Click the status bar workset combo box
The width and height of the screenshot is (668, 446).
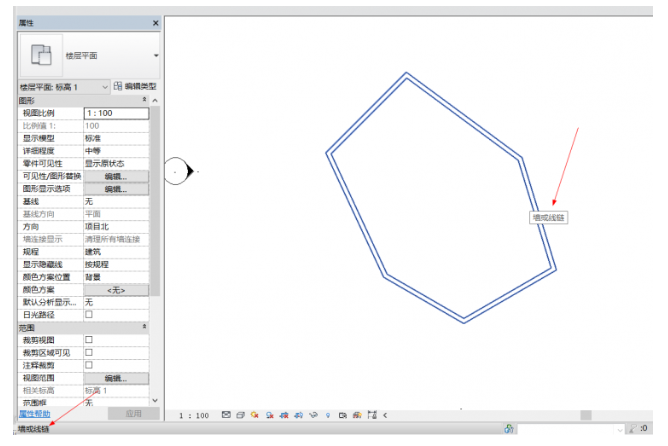pyautogui.click(x=571, y=429)
